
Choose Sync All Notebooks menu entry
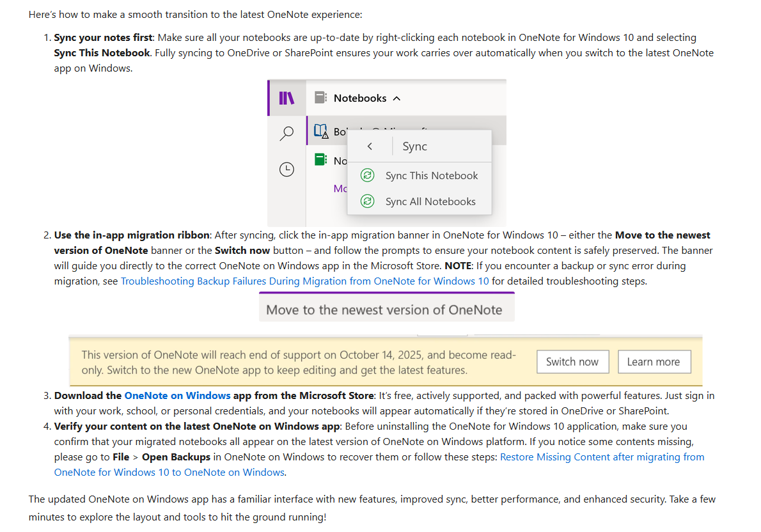point(420,201)
